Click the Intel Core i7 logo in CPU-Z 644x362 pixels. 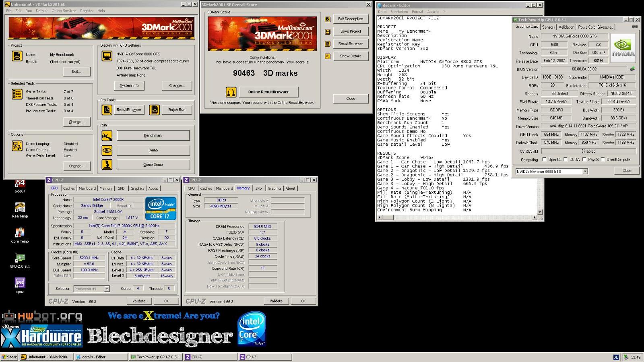point(161,208)
